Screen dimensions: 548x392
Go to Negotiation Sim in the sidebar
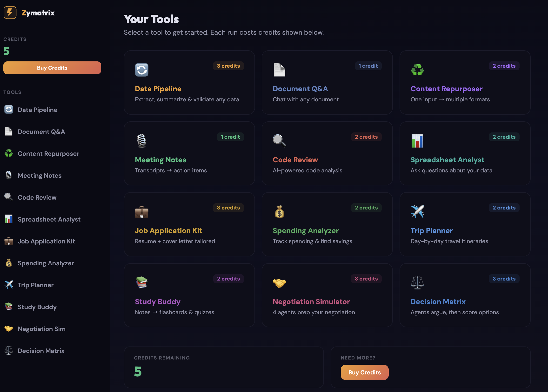pyautogui.click(x=41, y=329)
